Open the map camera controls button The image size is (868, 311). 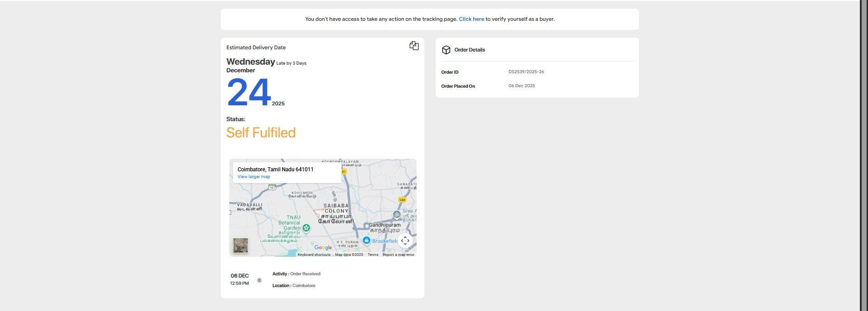coord(405,241)
